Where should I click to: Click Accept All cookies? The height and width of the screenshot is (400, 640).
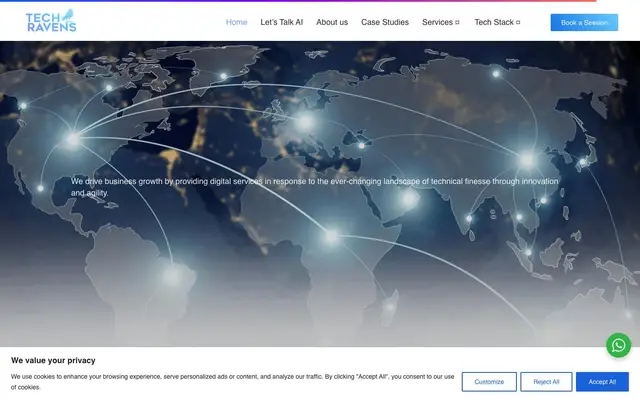click(x=602, y=382)
